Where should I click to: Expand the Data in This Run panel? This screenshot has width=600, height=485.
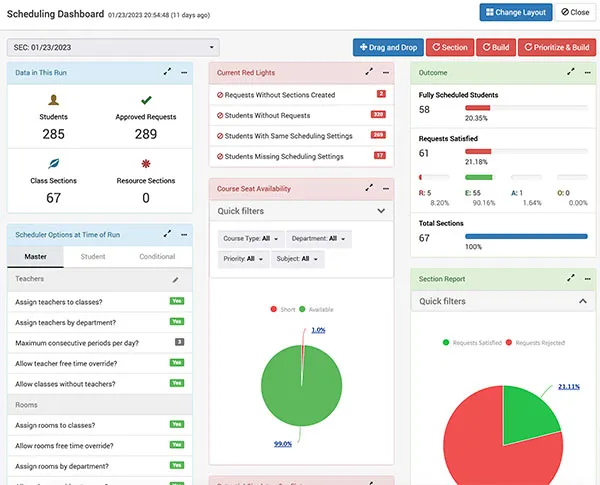click(x=167, y=73)
